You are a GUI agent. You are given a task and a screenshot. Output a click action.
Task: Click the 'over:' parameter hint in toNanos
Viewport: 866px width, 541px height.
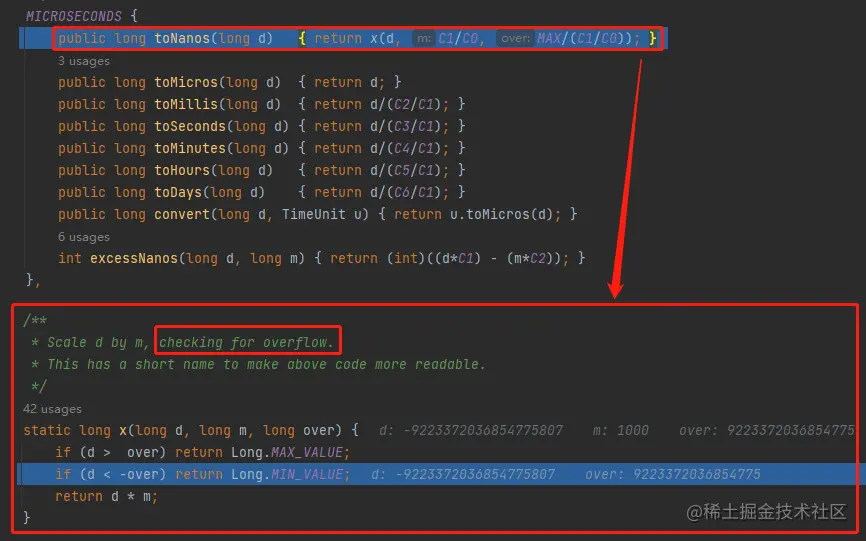[x=515, y=38]
